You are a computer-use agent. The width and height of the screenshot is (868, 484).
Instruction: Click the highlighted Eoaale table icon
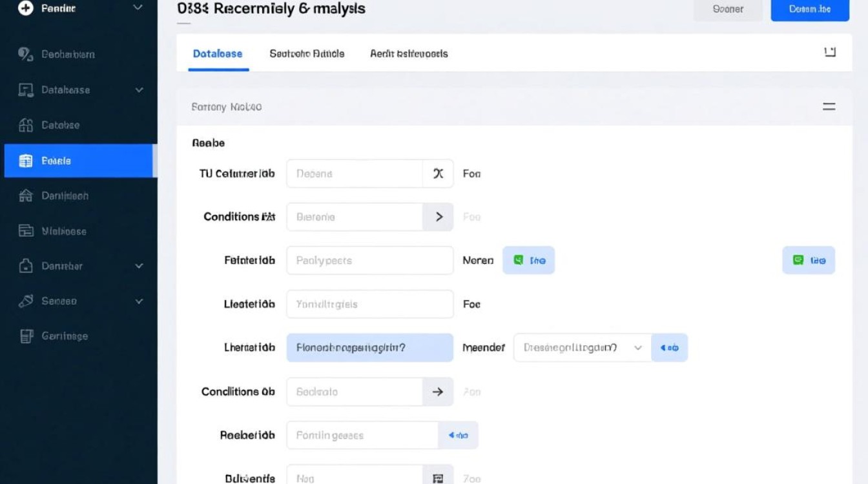click(x=26, y=161)
